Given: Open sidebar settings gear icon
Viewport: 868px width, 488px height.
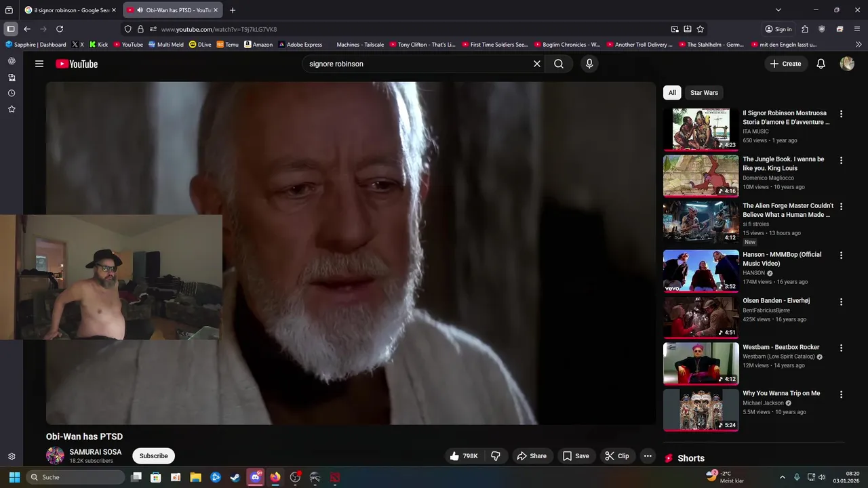Looking at the screenshot, I should tap(12, 457).
